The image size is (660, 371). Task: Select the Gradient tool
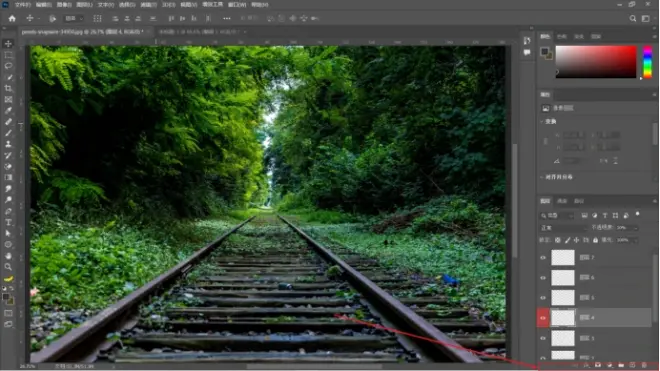[8, 178]
